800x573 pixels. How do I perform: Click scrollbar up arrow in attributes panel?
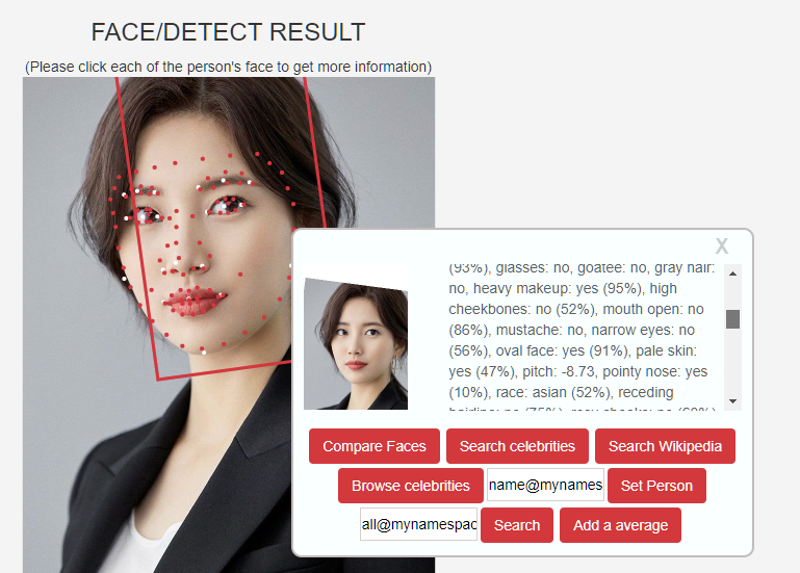(x=733, y=274)
